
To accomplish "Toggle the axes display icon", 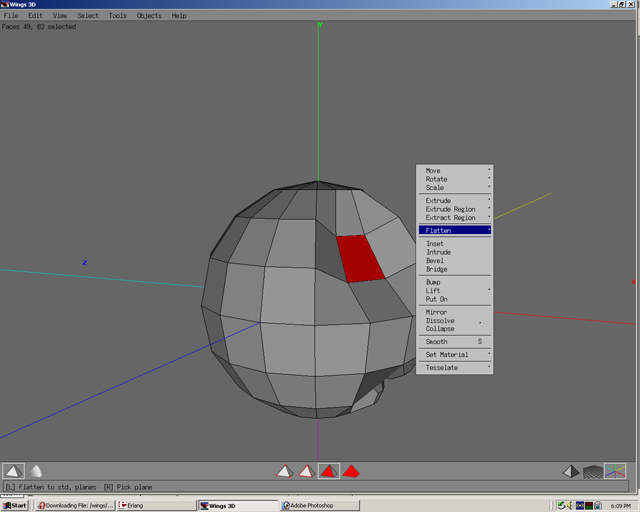I will click(x=615, y=471).
